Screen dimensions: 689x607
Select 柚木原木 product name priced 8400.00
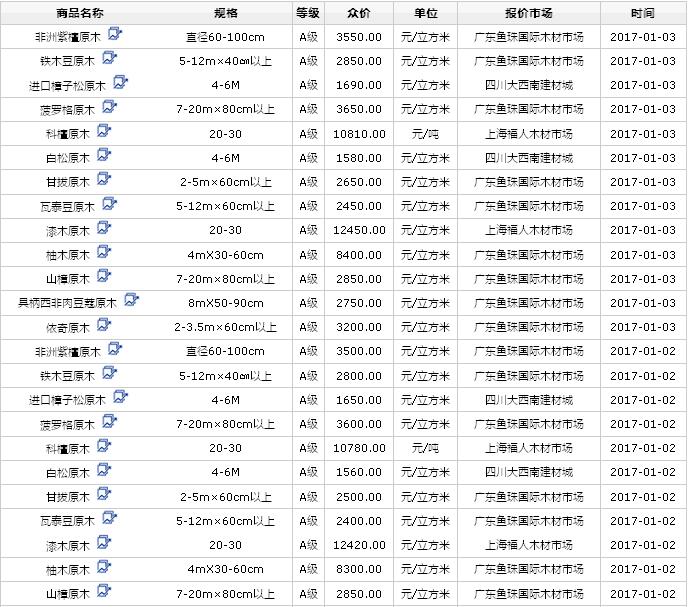pyautogui.click(x=67, y=254)
